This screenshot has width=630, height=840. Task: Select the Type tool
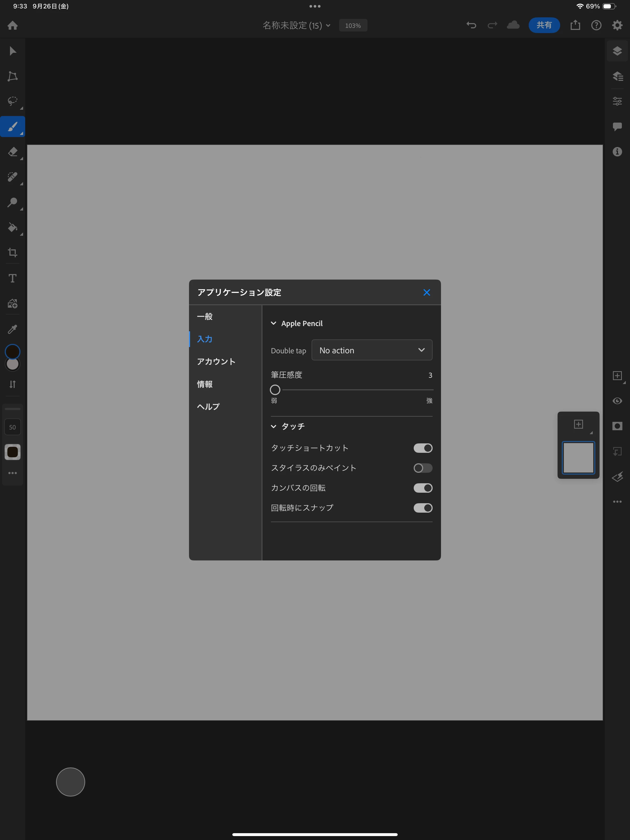(13, 278)
